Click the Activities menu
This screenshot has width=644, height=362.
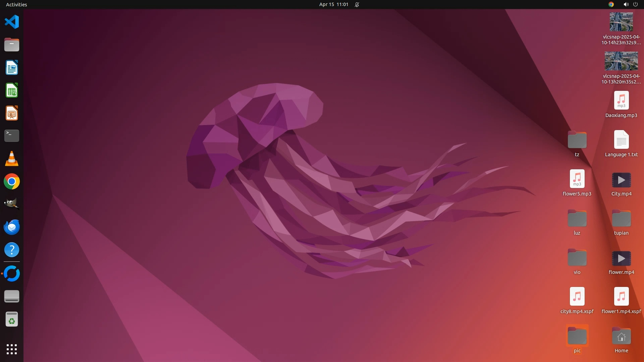pos(16,4)
